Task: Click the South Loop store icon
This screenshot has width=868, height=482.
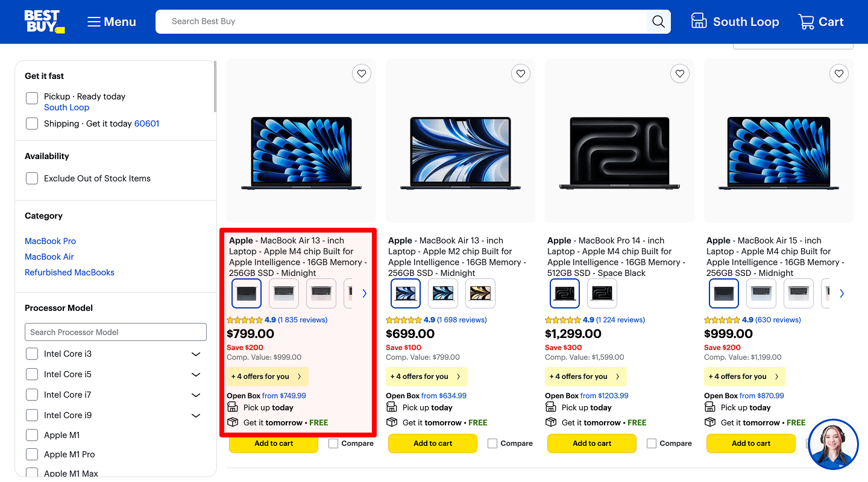Action: [699, 20]
